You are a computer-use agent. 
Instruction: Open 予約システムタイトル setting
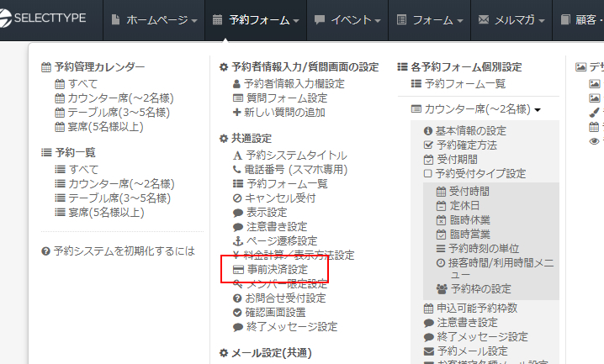tap(290, 155)
